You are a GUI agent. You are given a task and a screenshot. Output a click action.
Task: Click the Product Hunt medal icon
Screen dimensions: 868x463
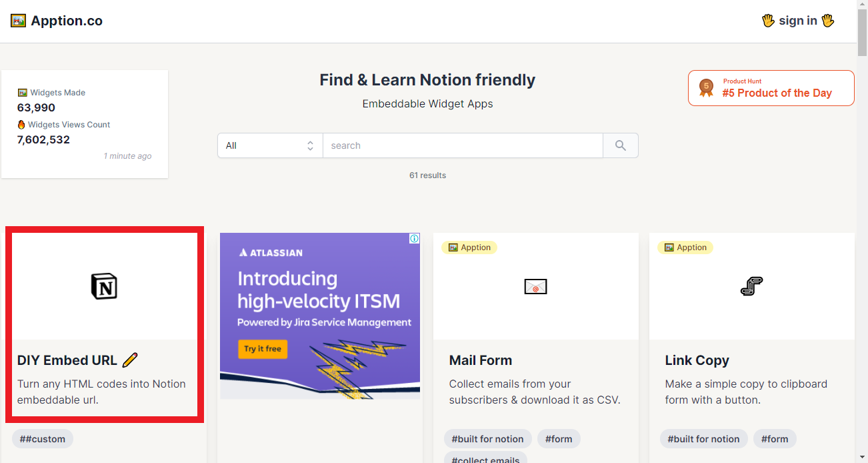pos(706,88)
